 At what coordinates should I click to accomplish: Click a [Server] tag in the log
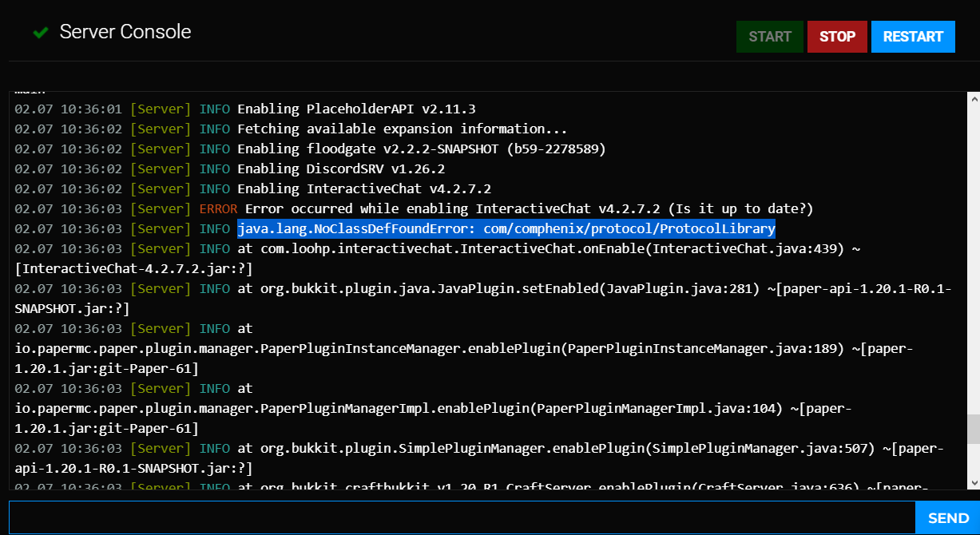point(160,109)
